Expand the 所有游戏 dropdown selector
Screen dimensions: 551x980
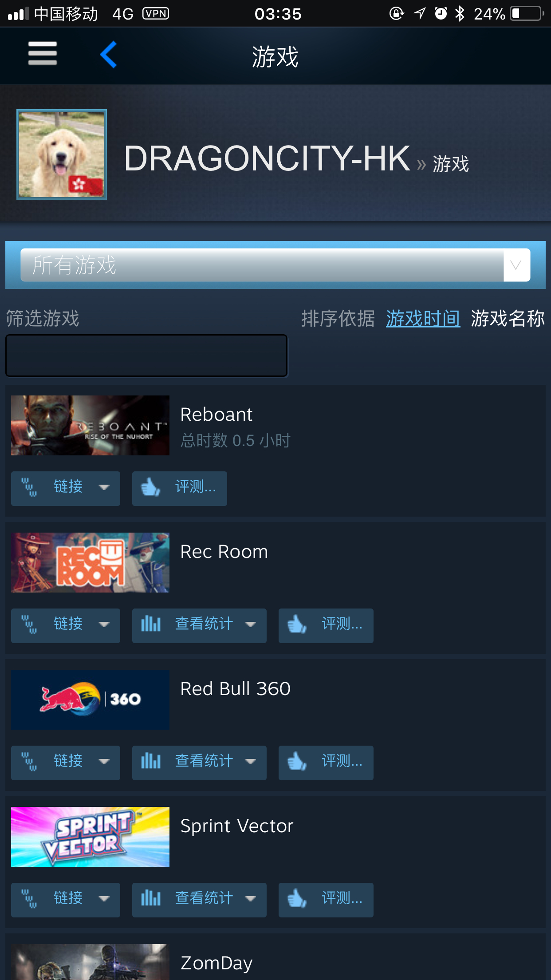click(x=275, y=265)
